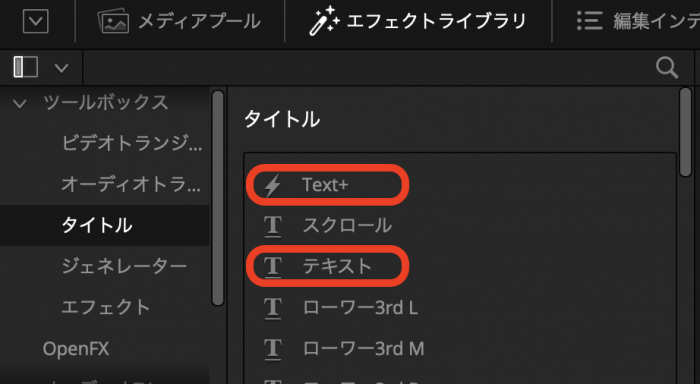The width and height of the screenshot is (700, 384).
Task: Click the T icon beside ローワー3rd M
Action: point(273,349)
